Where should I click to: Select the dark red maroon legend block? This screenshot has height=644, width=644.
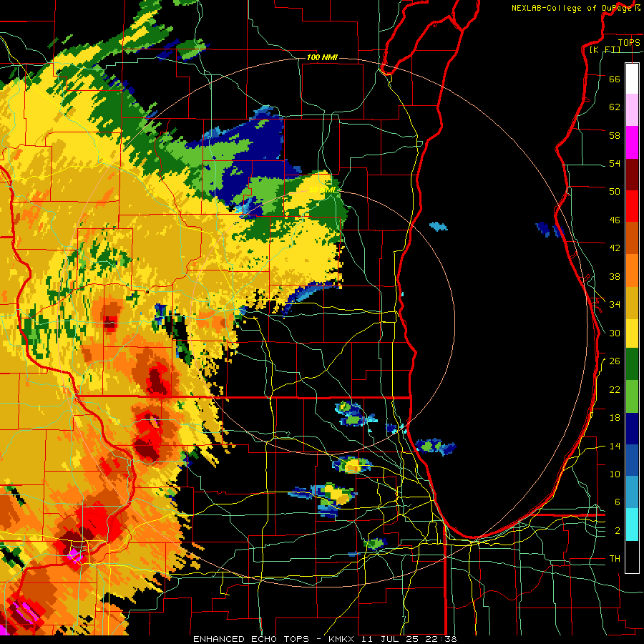(x=632, y=175)
